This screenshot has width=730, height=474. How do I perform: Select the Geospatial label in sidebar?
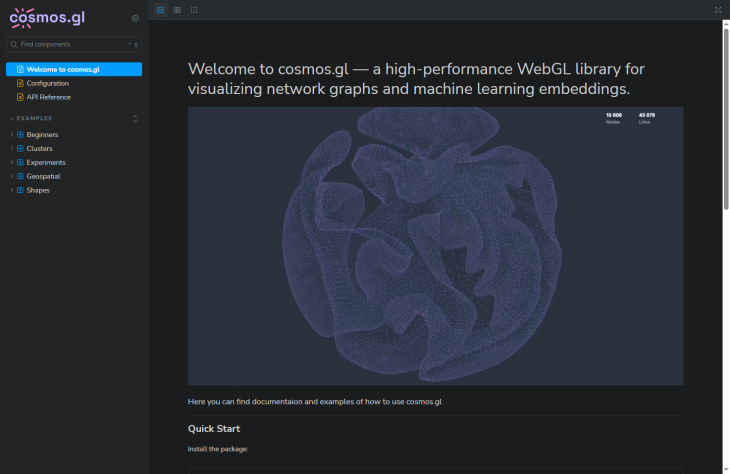coord(43,176)
